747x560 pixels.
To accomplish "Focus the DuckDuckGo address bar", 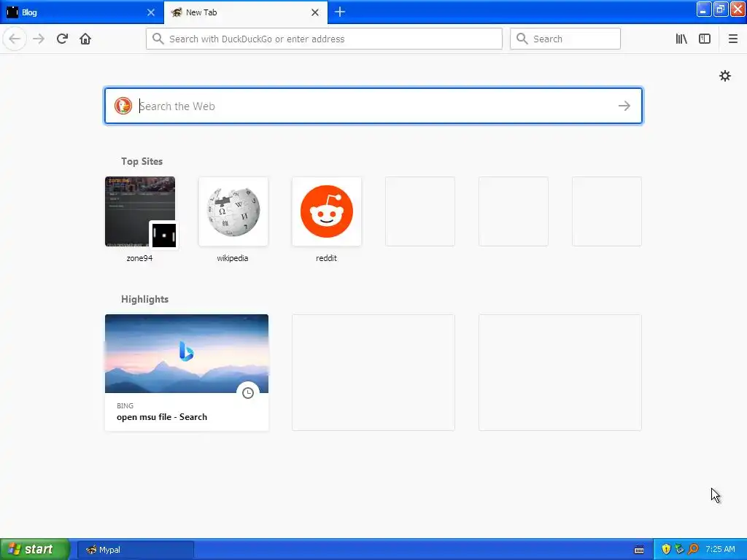I will tap(324, 39).
